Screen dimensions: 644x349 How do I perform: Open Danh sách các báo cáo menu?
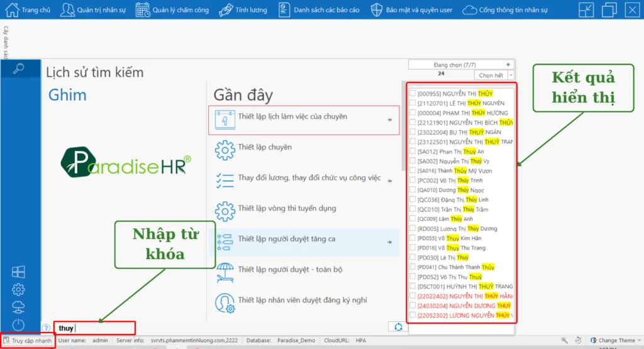click(x=319, y=10)
